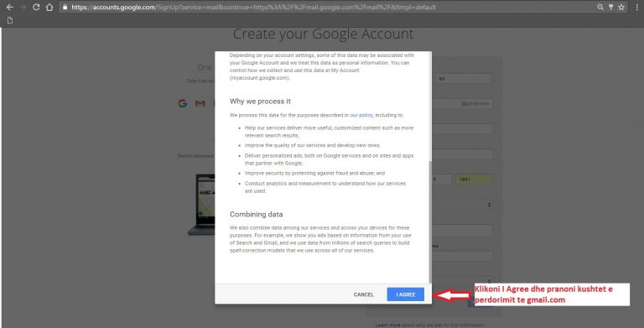Click the dialog's vertical scrollbar

(x=430, y=222)
